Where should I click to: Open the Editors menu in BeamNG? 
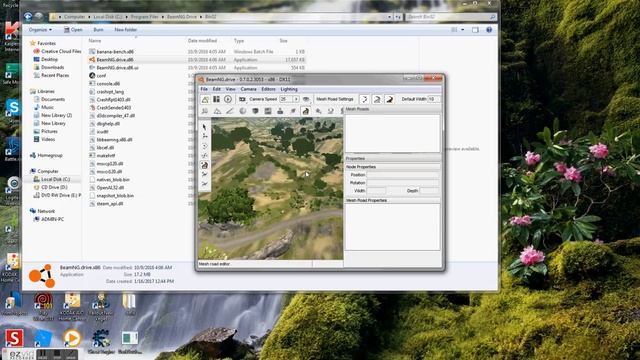coord(268,89)
